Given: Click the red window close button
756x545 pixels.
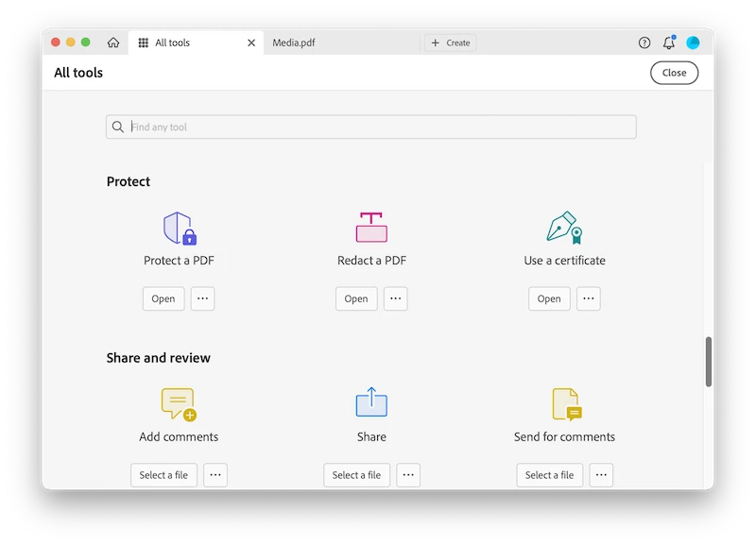Looking at the screenshot, I should coord(56,43).
